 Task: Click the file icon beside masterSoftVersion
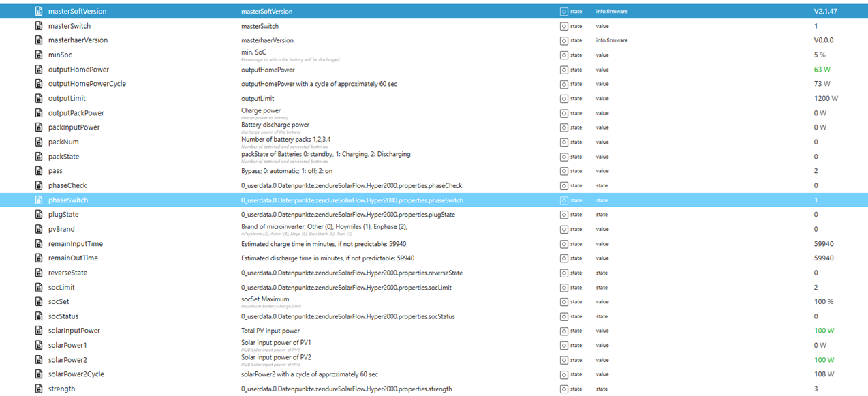tap(39, 12)
